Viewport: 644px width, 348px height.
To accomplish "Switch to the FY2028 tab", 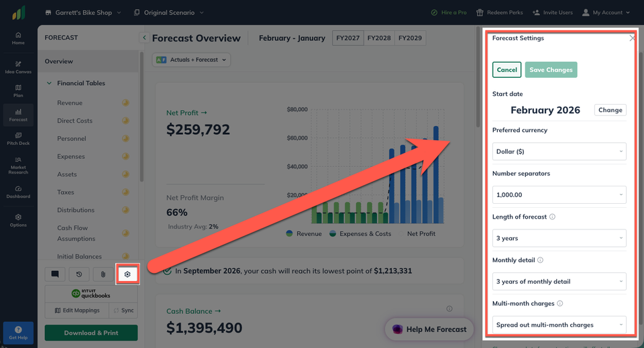I will click(x=379, y=38).
